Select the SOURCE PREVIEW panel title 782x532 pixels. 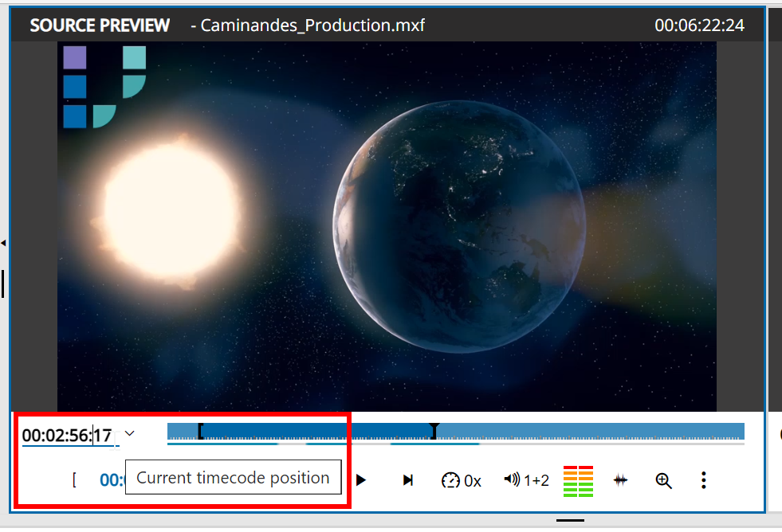click(x=100, y=25)
